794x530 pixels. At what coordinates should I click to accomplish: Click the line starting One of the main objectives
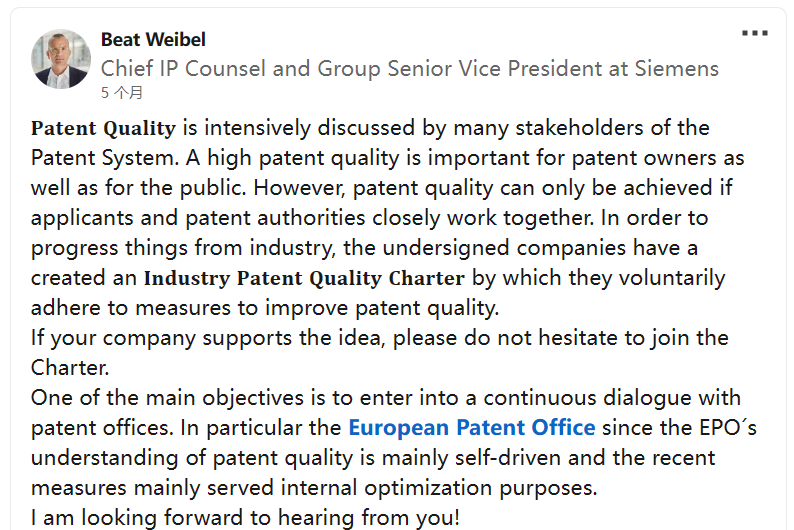coord(386,398)
